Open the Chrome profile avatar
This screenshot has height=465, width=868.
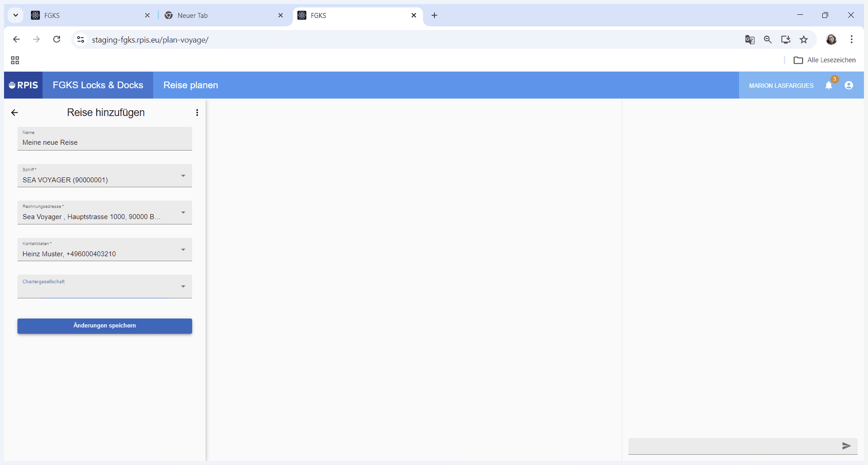pos(831,39)
